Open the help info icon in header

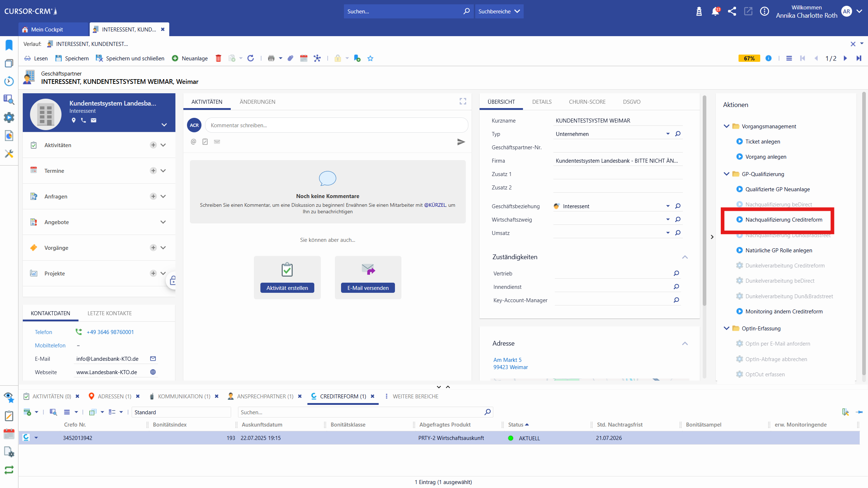(x=765, y=12)
